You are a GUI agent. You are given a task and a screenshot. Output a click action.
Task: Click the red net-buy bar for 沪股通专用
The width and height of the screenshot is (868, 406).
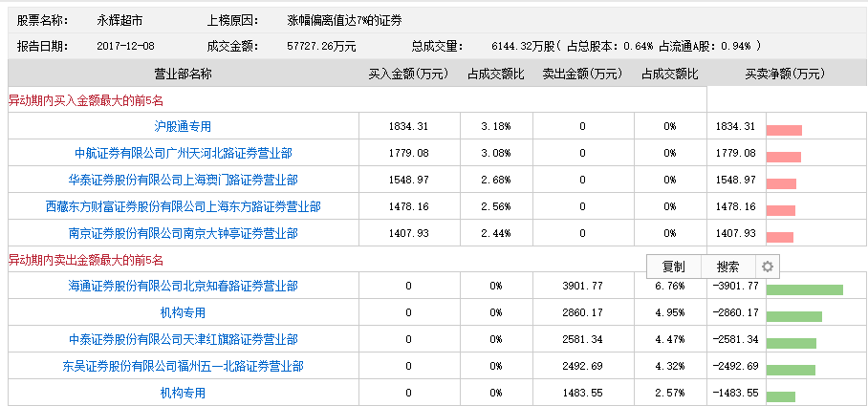tap(784, 131)
